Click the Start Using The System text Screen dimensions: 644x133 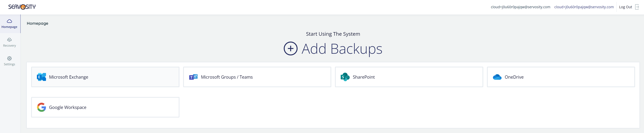(x=333, y=34)
